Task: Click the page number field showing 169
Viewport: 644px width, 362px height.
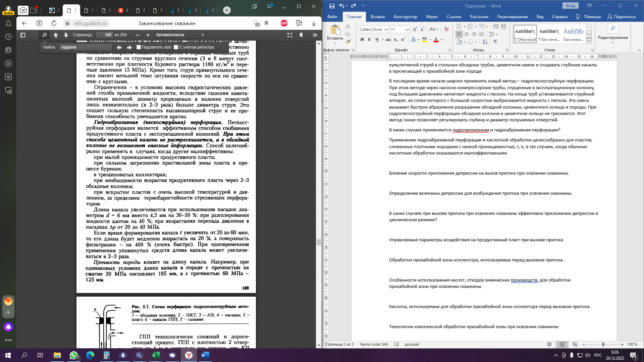Action: 104,35
